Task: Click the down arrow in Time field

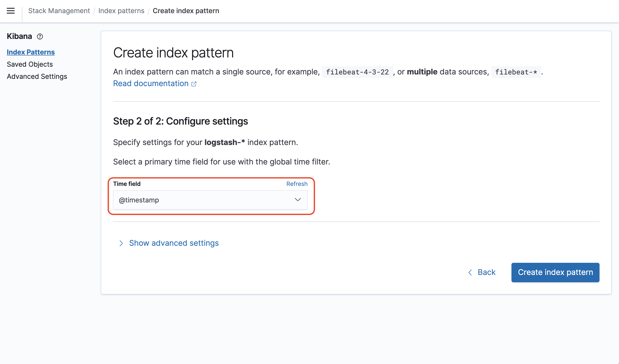Action: point(298,200)
